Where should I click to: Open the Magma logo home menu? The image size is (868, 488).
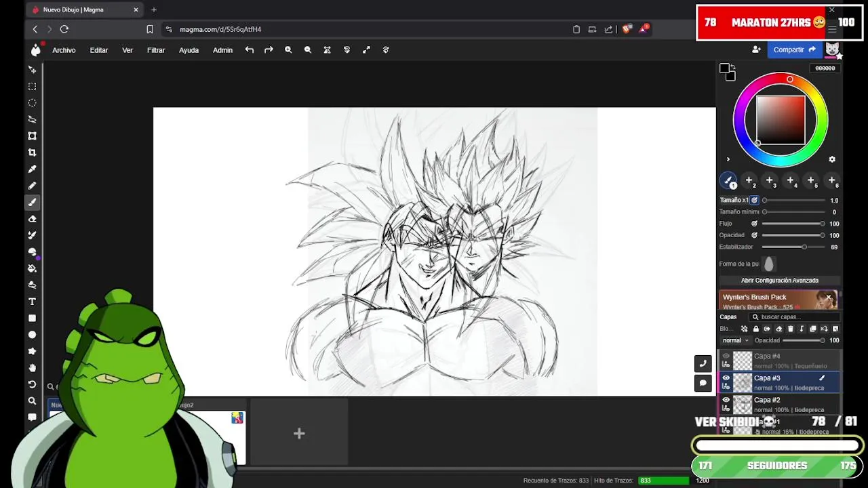pyautogui.click(x=35, y=49)
